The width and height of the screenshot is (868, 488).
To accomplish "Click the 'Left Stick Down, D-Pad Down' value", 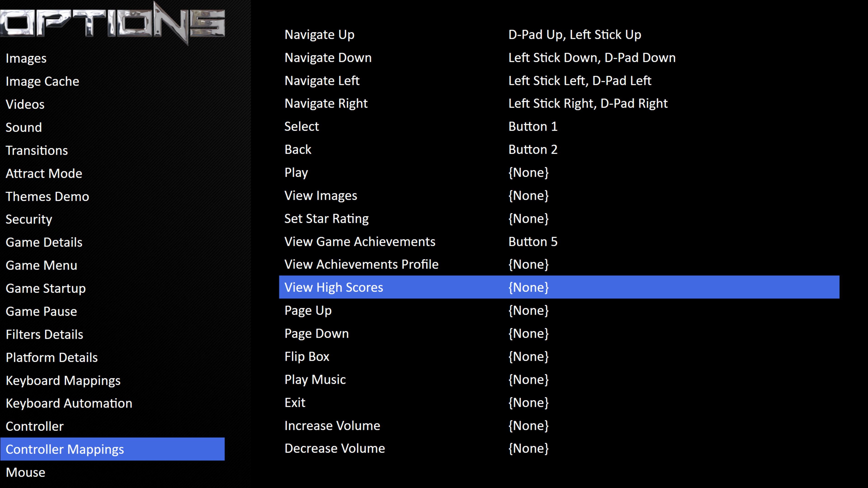I will [x=592, y=58].
